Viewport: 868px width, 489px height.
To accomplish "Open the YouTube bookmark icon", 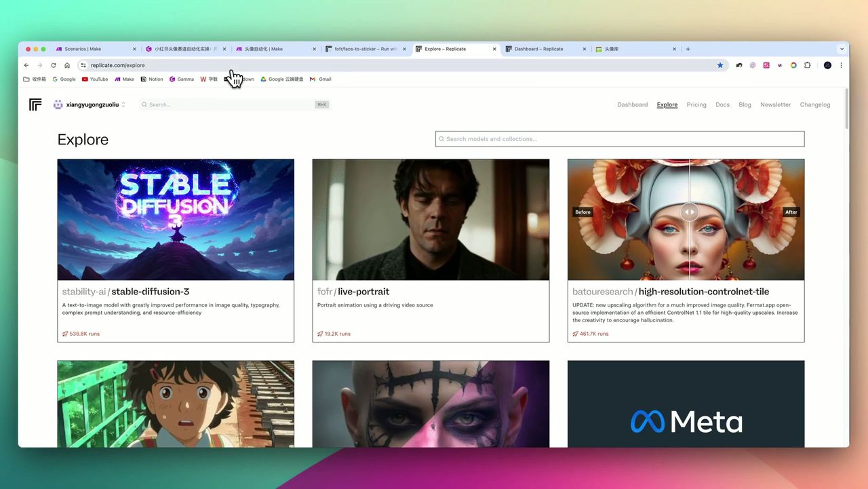I will pos(86,79).
